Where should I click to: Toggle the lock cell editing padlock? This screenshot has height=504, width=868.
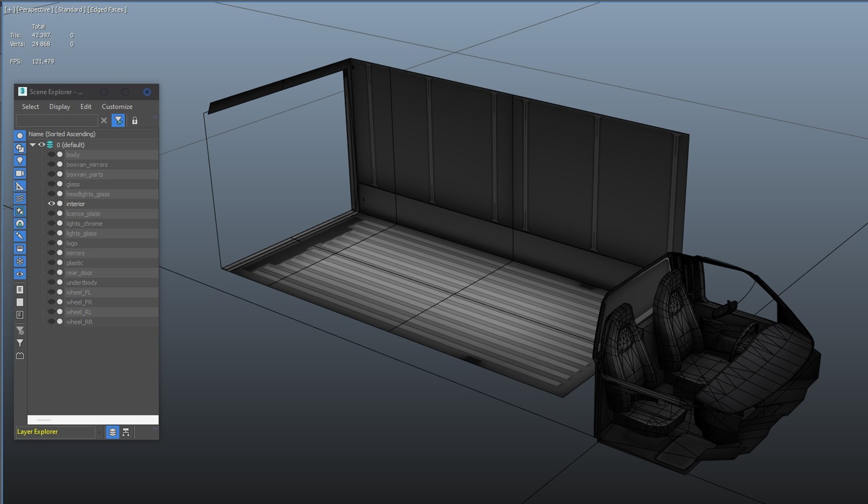pos(135,121)
